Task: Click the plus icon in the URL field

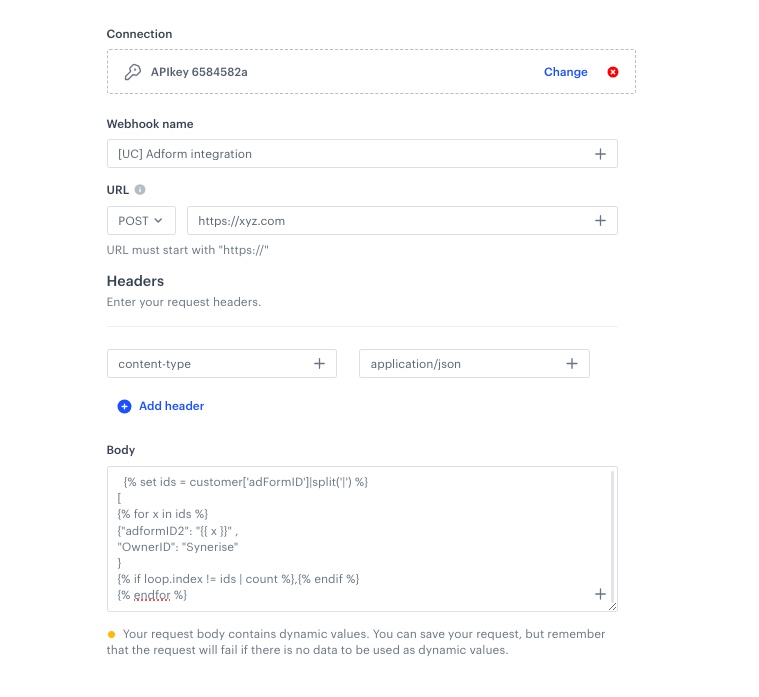Action: point(600,221)
